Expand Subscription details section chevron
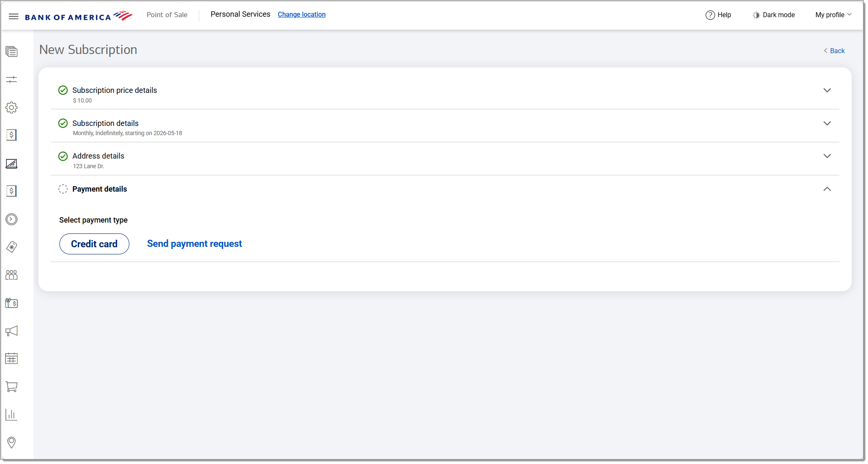The image size is (868, 464). tap(827, 123)
